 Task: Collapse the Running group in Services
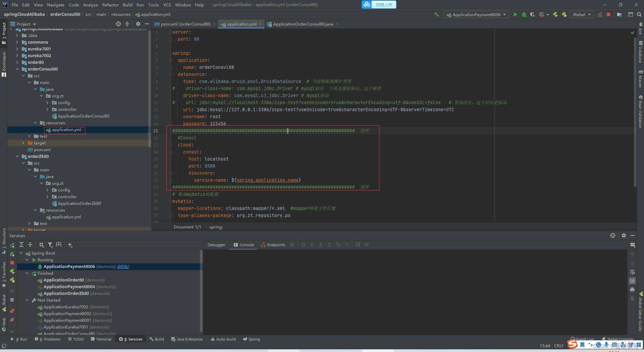coord(27,260)
